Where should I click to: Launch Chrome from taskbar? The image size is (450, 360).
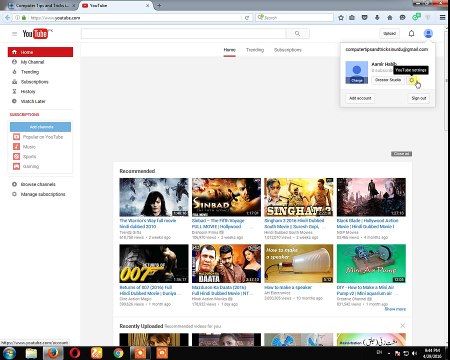[118, 353]
